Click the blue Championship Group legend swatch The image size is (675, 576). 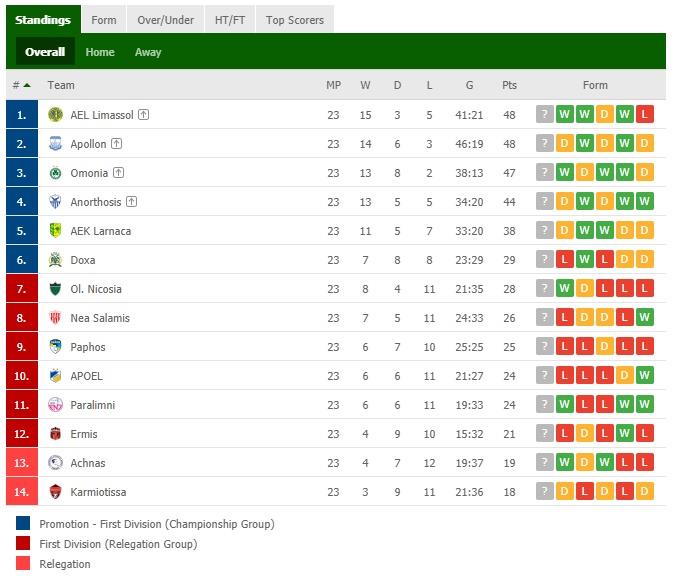pyautogui.click(x=23, y=523)
